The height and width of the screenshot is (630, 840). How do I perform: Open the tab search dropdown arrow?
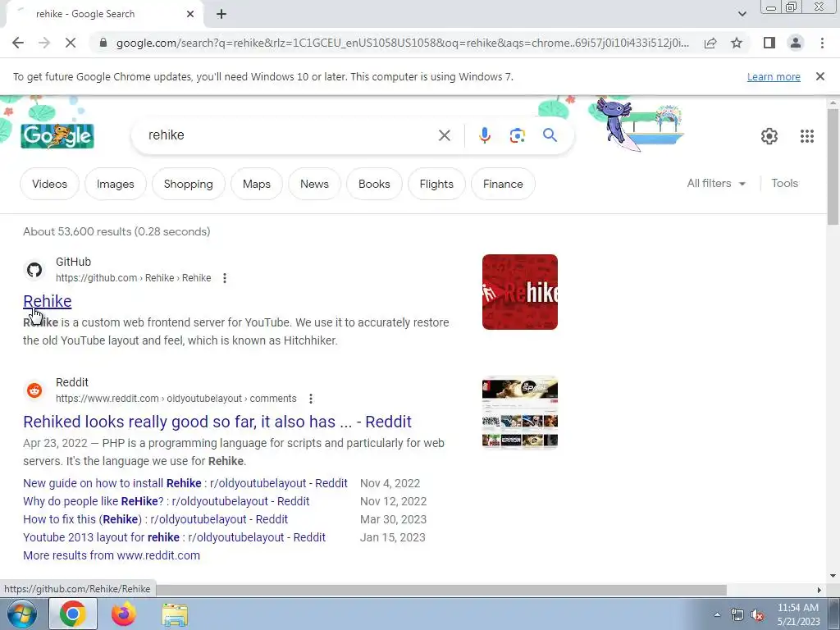tap(742, 14)
